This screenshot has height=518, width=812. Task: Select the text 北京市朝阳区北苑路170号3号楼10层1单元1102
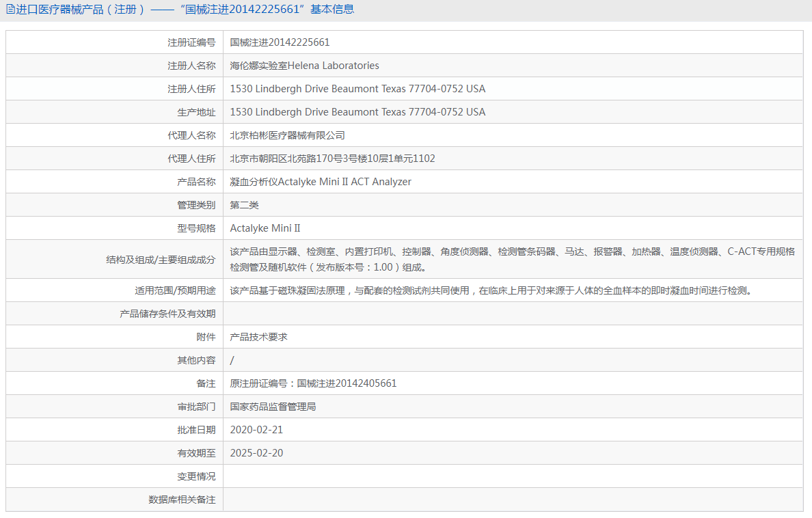pyautogui.click(x=332, y=159)
